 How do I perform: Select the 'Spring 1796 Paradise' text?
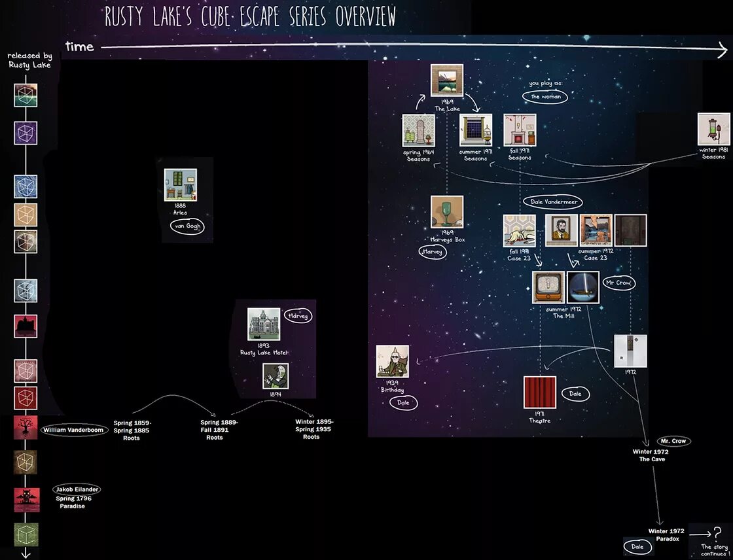pos(73,502)
